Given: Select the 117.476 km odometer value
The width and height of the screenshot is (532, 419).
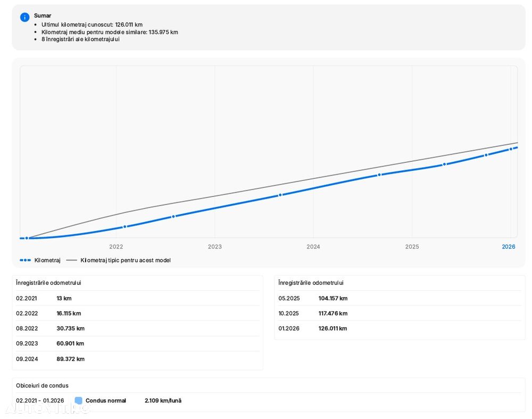Looking at the screenshot, I should [333, 314].
